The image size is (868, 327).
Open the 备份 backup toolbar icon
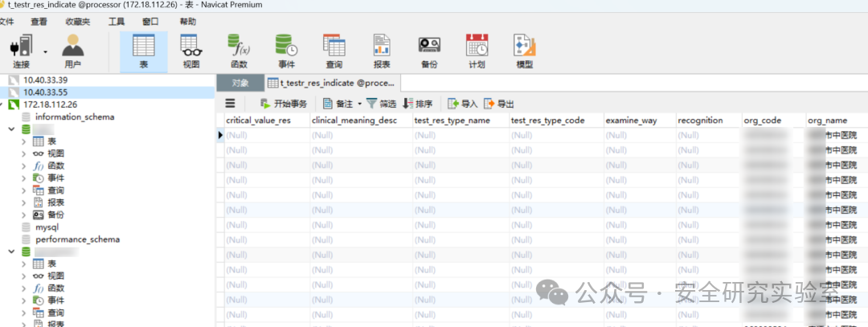[429, 52]
